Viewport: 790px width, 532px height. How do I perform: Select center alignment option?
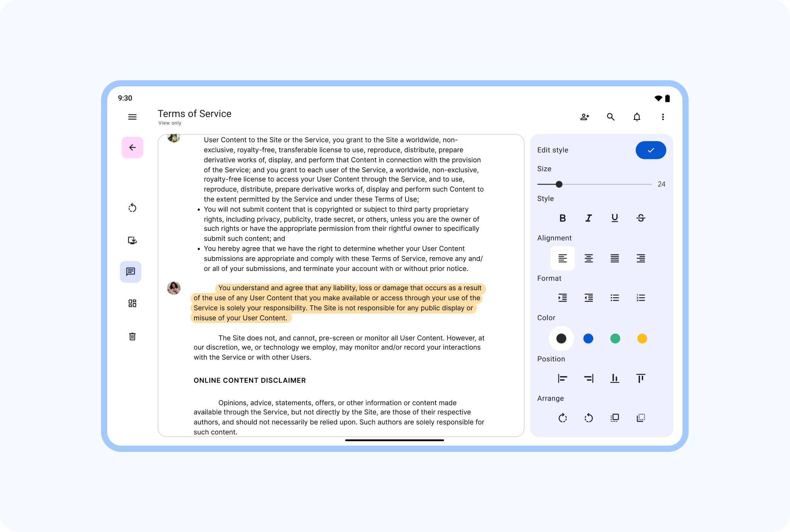click(589, 258)
